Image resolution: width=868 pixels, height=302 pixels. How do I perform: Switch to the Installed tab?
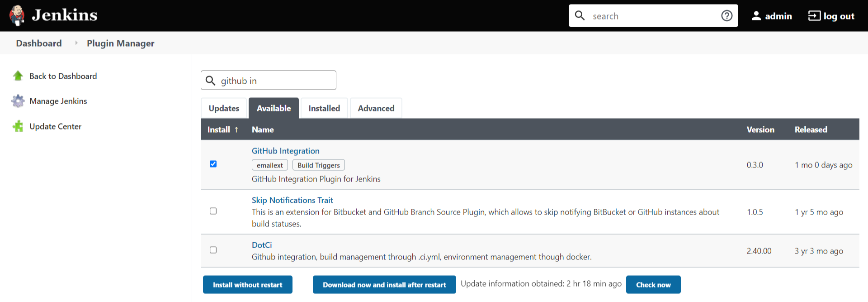point(324,108)
